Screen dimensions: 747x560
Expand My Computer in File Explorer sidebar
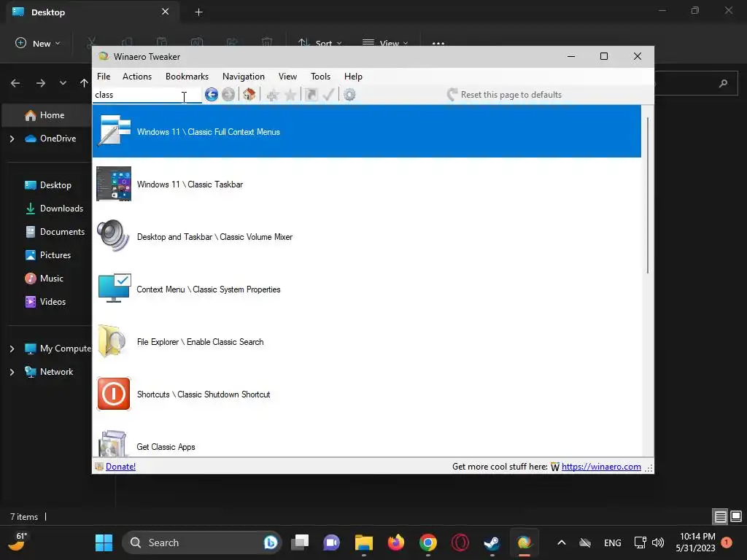12,349
